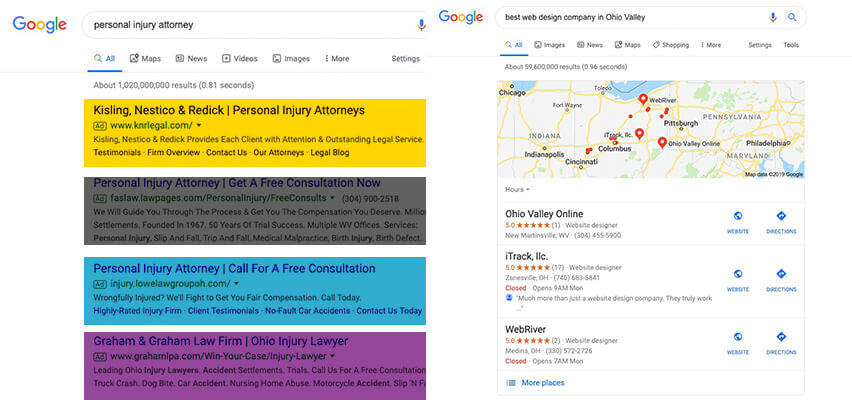Viewport: 852px width, 400px height.
Task: Open the Shopping tab in right search
Action: (x=670, y=45)
